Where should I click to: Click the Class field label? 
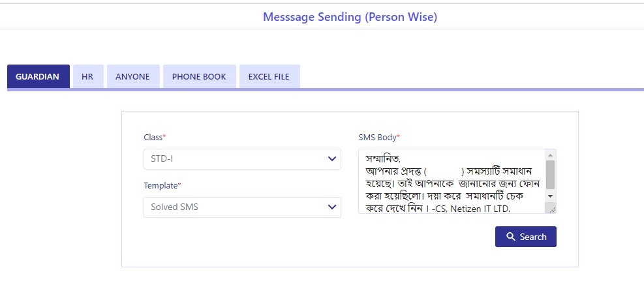pos(155,138)
